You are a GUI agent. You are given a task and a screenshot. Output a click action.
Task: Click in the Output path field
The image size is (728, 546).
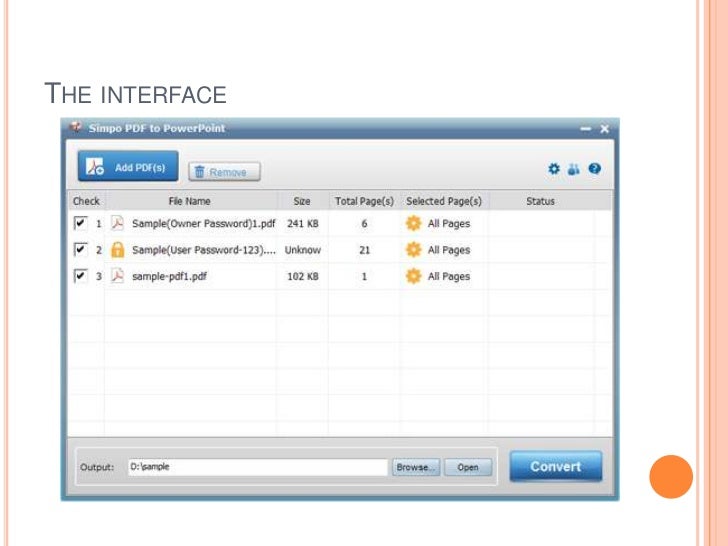258,467
